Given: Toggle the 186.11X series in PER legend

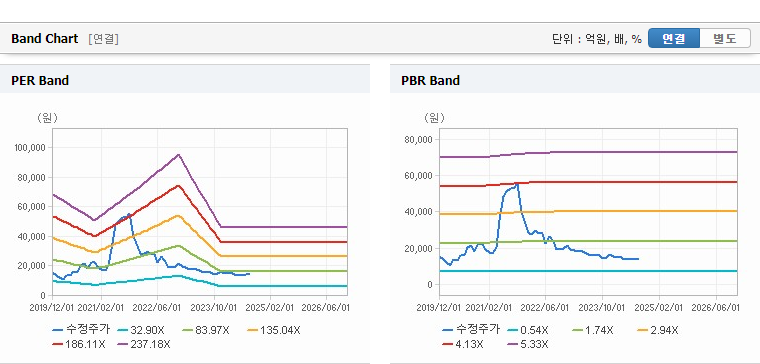Looking at the screenshot, I should point(79,345).
